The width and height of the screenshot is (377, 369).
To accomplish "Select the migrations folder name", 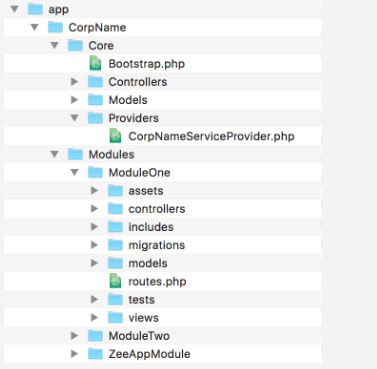I will pos(157,245).
